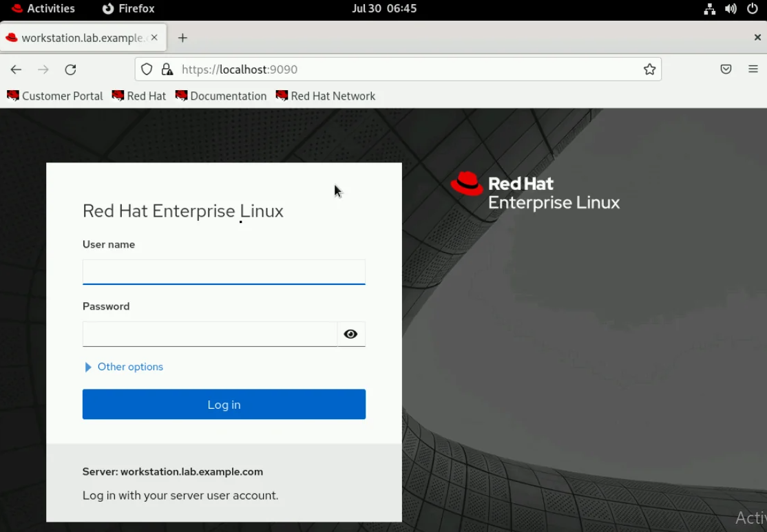
Task: Expand the Other options section
Action: [x=123, y=367]
